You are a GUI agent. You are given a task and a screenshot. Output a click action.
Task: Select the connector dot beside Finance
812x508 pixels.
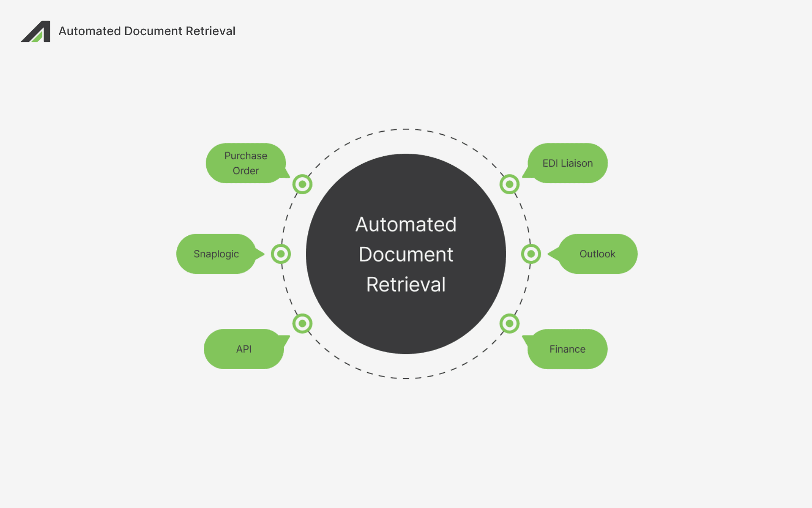509,323
